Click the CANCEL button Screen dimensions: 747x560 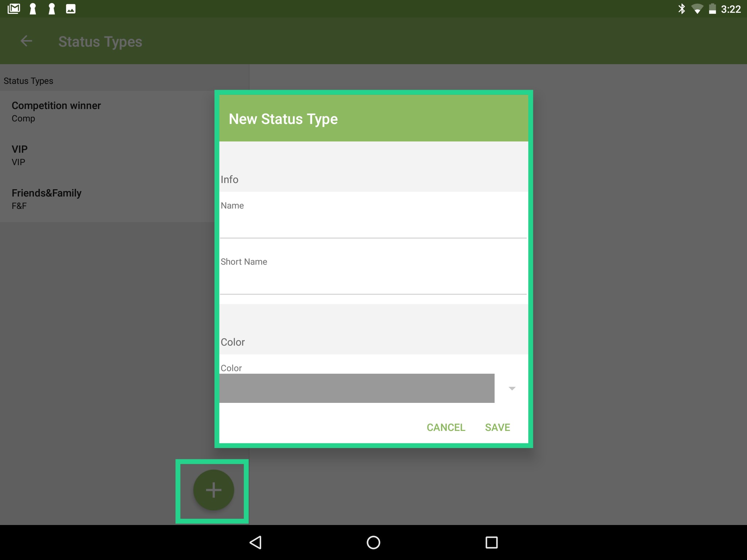pyautogui.click(x=446, y=427)
